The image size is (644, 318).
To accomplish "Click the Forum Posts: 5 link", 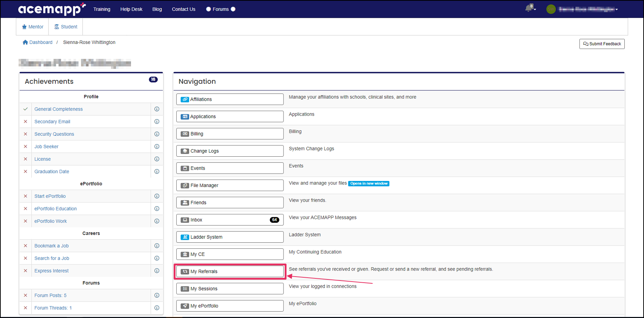I will (x=50, y=296).
